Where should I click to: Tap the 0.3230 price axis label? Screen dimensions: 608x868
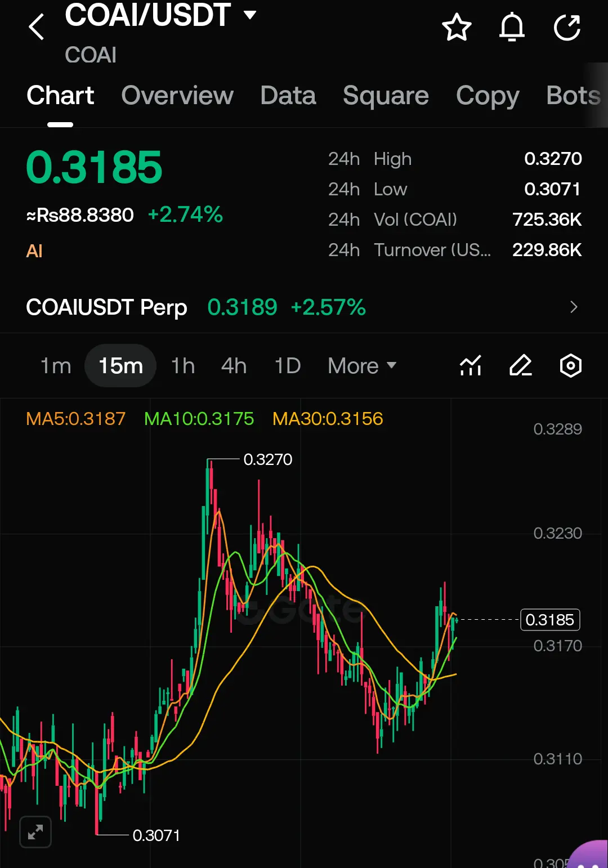(557, 533)
